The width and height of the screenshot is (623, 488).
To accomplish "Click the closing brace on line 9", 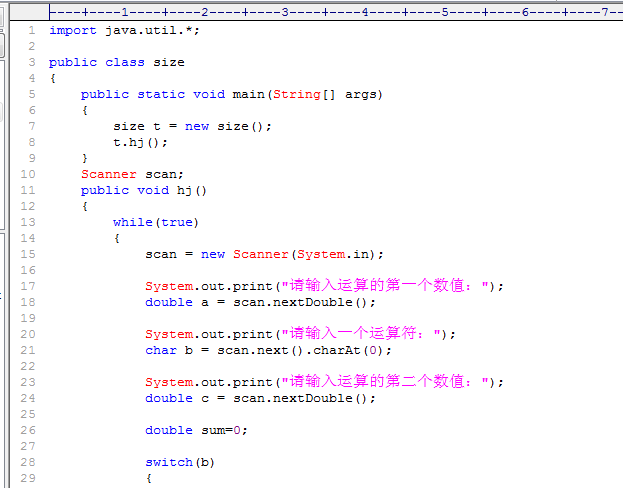I will pyautogui.click(x=85, y=158).
